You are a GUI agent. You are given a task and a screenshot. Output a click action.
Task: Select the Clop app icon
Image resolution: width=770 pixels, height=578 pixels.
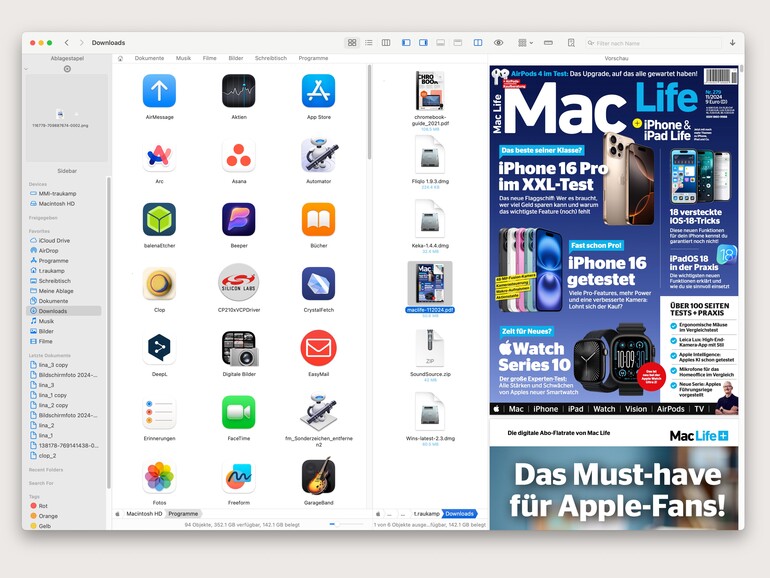tap(159, 283)
